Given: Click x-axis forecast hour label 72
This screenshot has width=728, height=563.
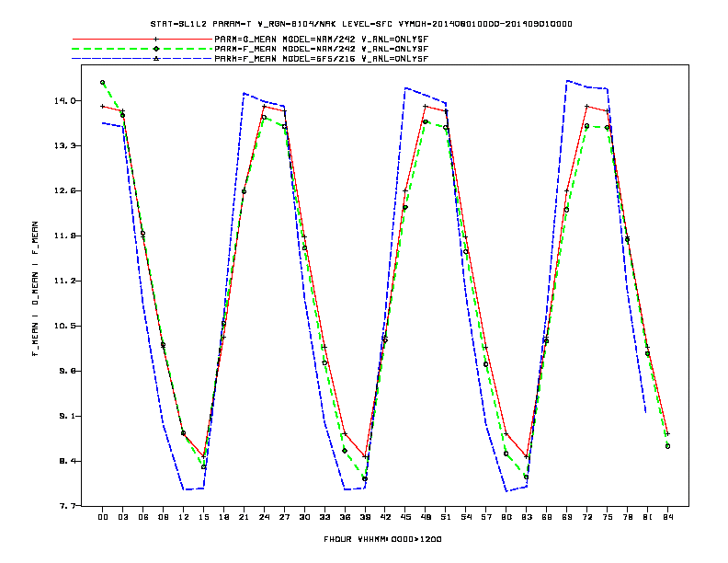Looking at the screenshot, I should [586, 517].
